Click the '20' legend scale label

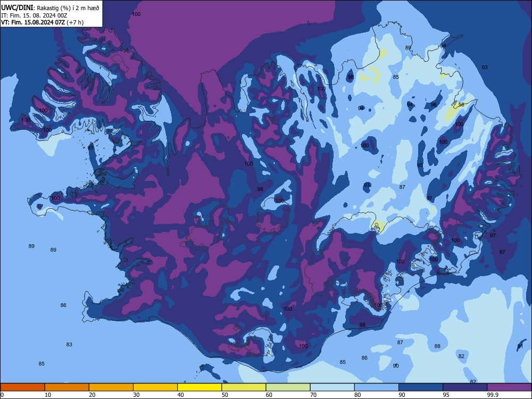tap(92, 395)
